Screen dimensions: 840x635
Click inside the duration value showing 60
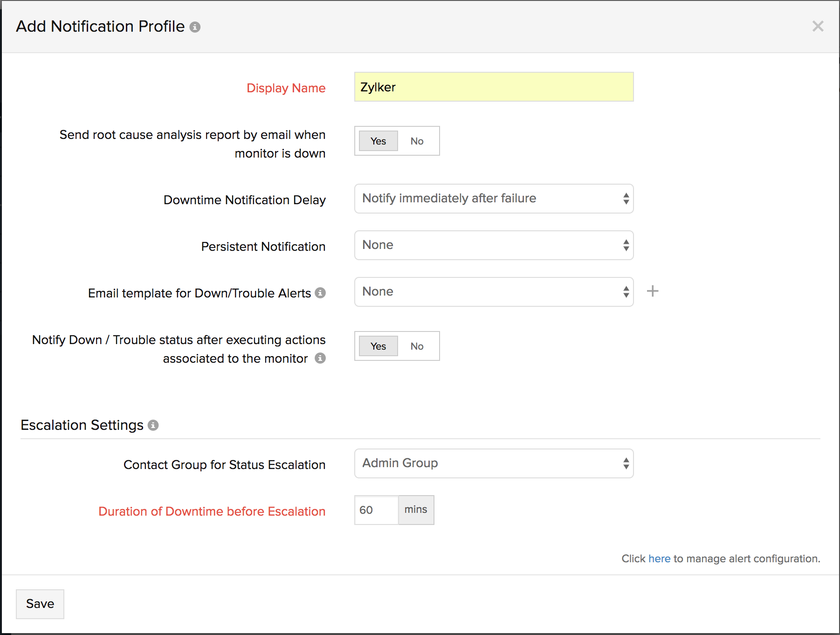(x=375, y=510)
